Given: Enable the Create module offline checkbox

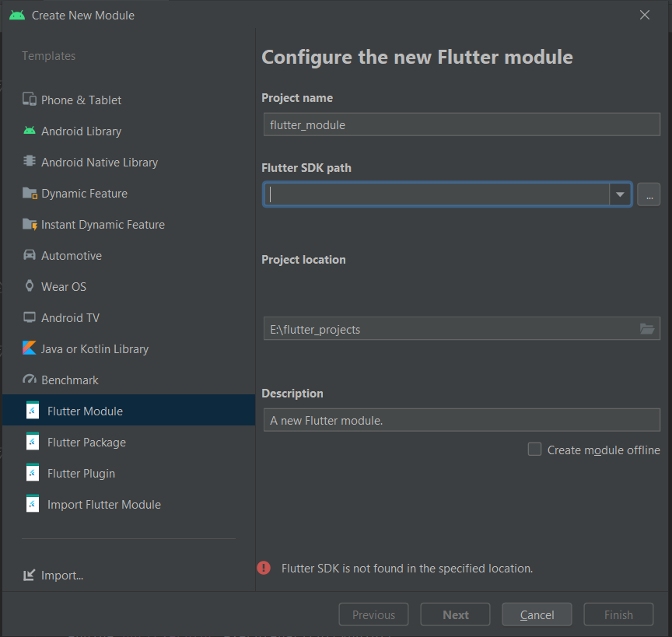Looking at the screenshot, I should pyautogui.click(x=534, y=450).
